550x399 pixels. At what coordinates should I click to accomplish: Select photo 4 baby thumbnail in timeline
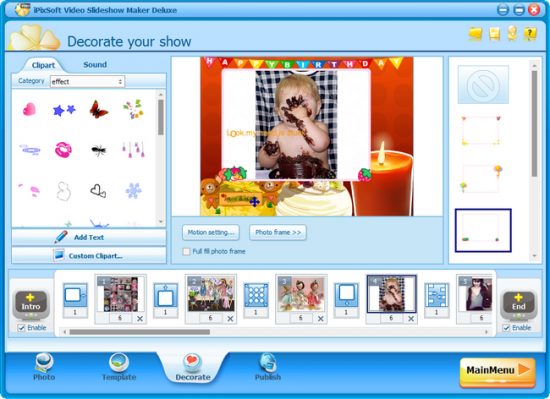coord(391,294)
